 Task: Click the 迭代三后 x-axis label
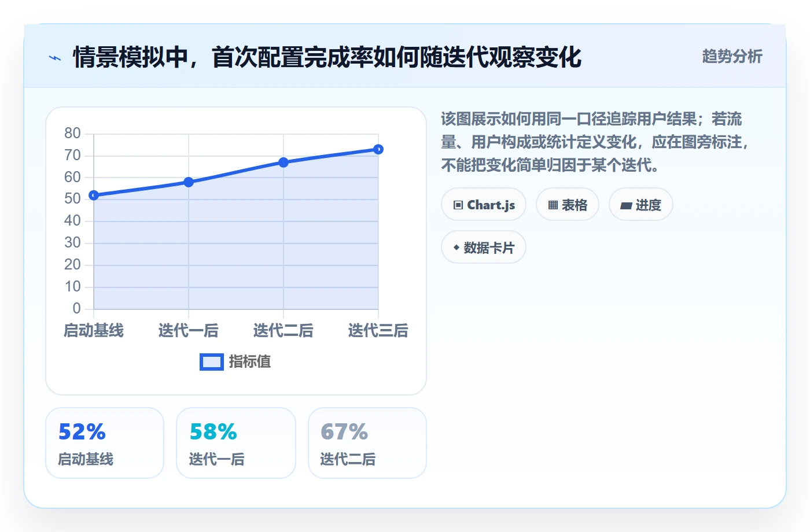[378, 331]
